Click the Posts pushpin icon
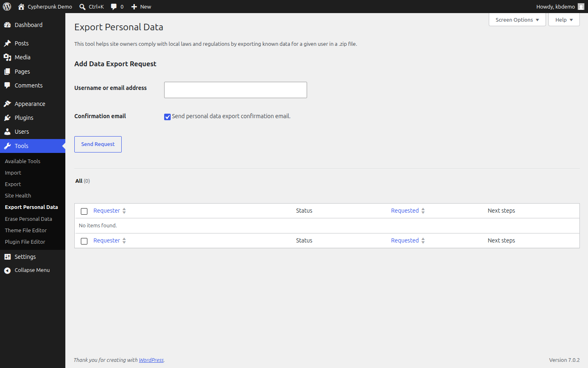588x368 pixels. [7, 43]
